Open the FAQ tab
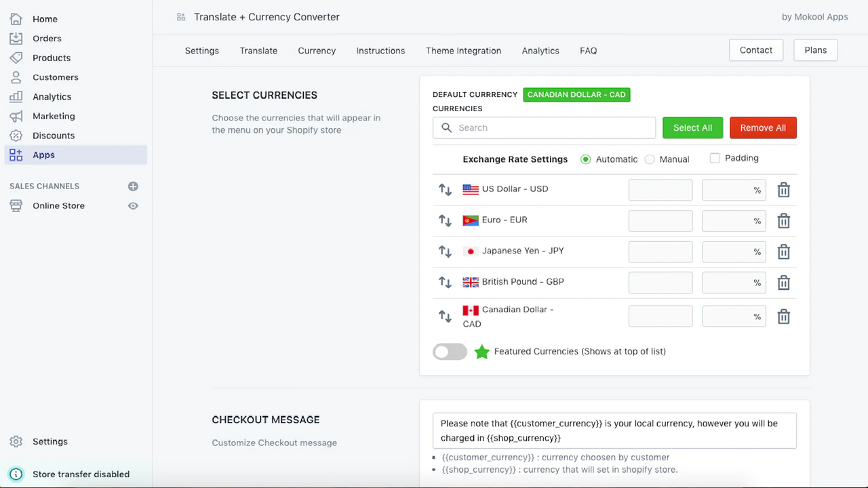Viewport: 868px width, 488px height. click(589, 51)
